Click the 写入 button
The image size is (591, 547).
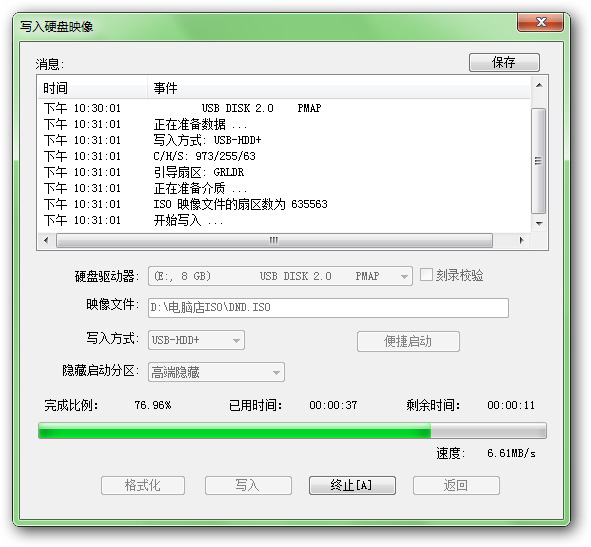(x=248, y=485)
